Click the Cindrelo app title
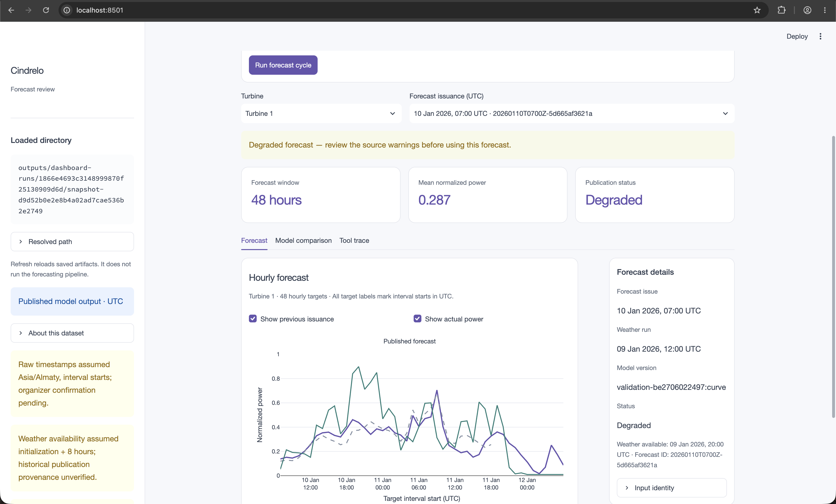Image resolution: width=836 pixels, height=504 pixels. (x=27, y=71)
